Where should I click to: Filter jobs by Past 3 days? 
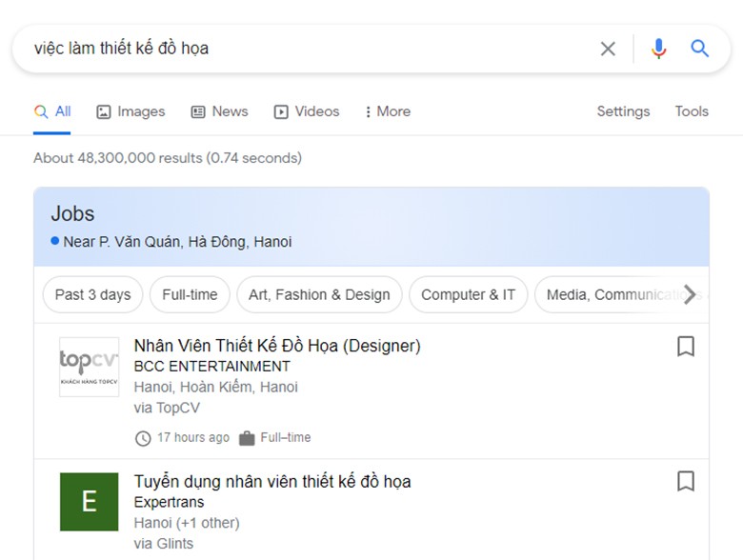pos(93,294)
